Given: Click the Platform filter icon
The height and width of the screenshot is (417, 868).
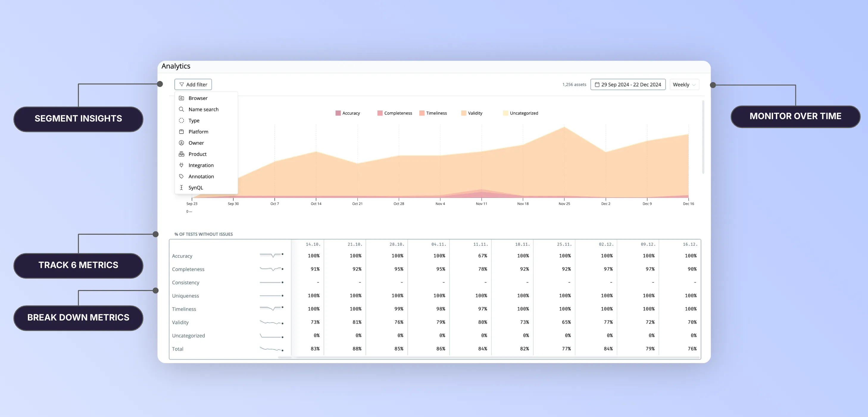Looking at the screenshot, I should [x=181, y=131].
